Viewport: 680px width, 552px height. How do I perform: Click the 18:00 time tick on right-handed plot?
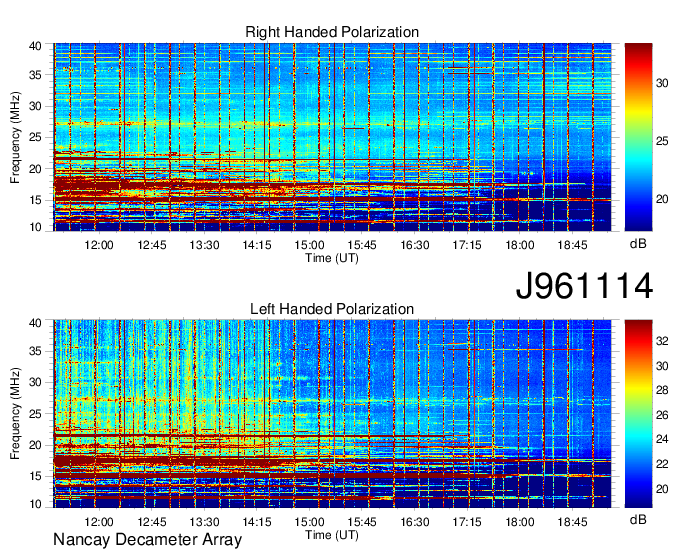(520, 245)
